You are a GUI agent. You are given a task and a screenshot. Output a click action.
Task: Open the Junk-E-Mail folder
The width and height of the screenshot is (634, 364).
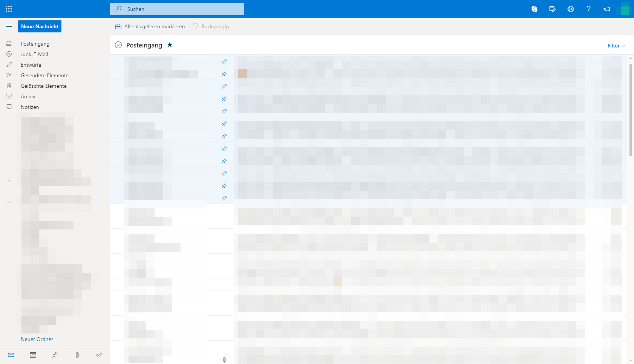(34, 54)
